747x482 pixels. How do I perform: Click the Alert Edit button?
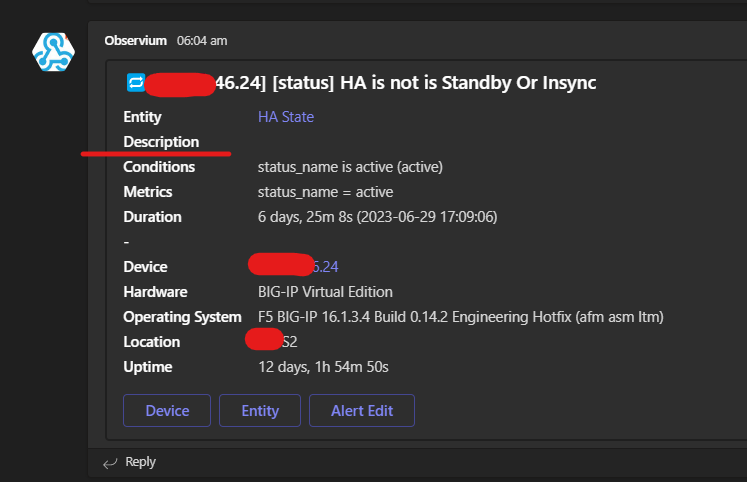pyautogui.click(x=362, y=411)
